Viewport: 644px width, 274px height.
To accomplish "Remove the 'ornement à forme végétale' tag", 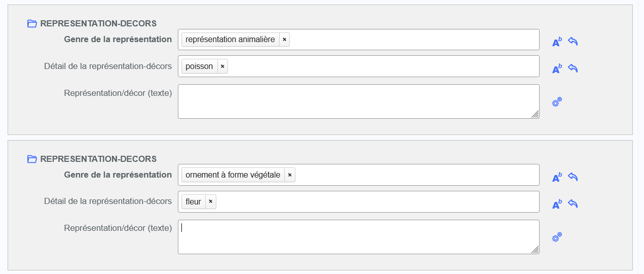I will coord(290,175).
